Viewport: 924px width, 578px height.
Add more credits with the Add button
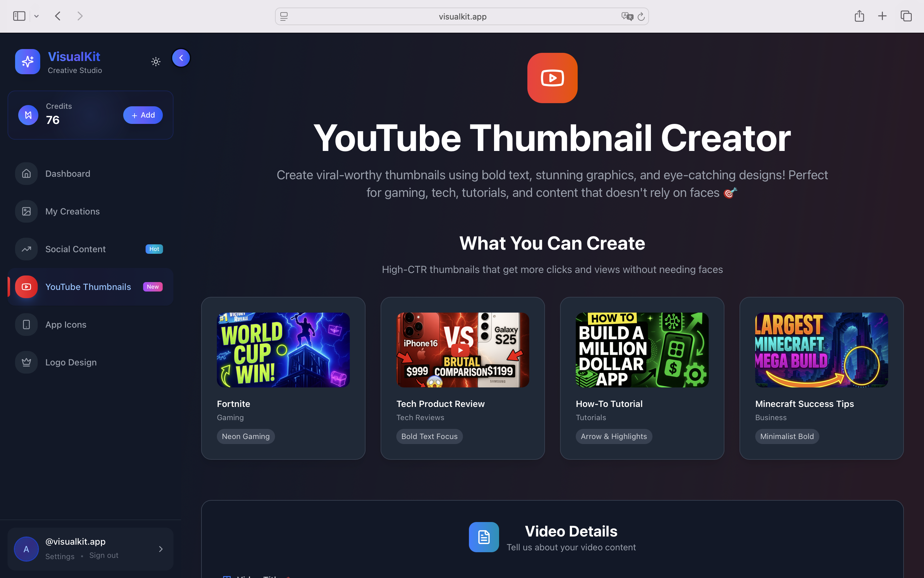[143, 115]
